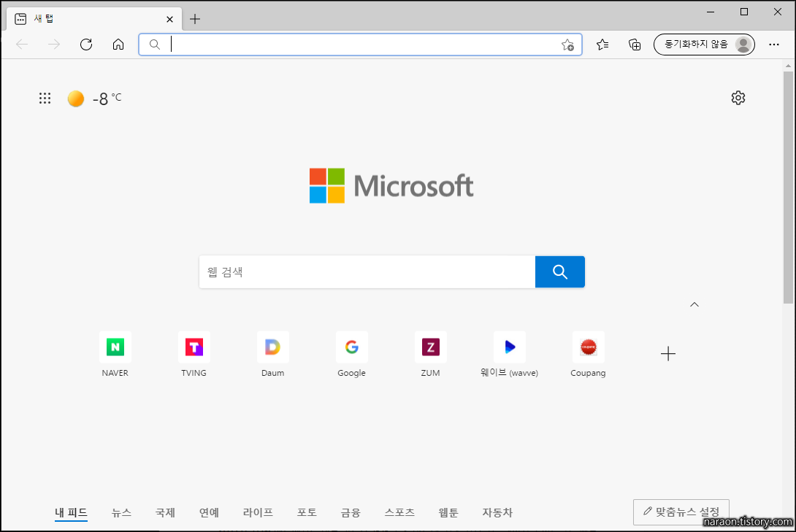This screenshot has width=796, height=532.
Task: Go back to the previous page
Action: pos(23,45)
